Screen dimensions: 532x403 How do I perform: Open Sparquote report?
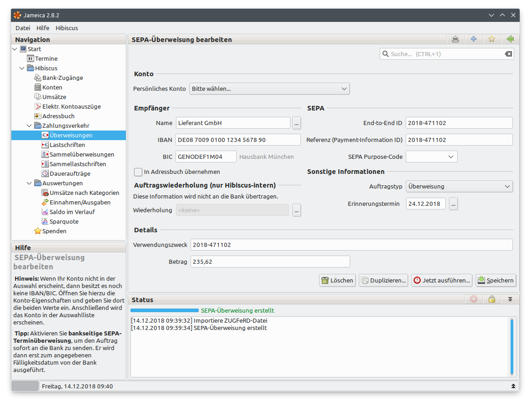point(60,221)
